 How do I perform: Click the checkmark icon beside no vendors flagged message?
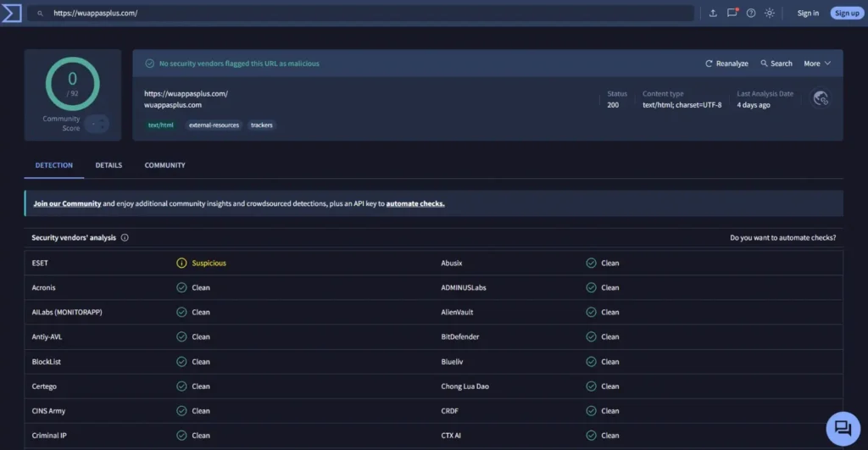149,64
